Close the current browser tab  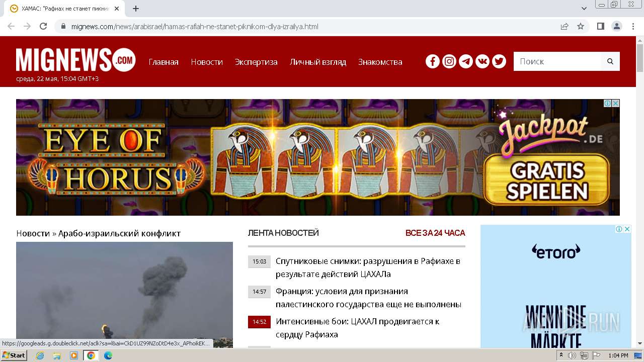[117, 9]
